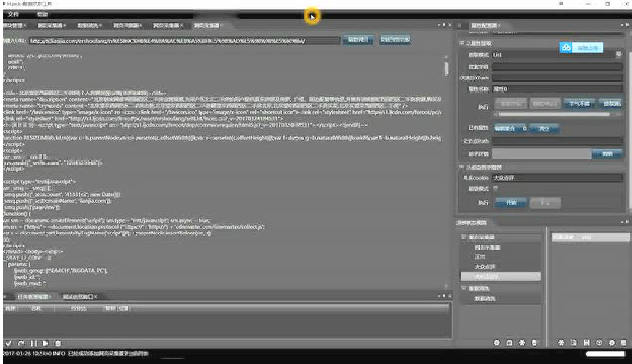Click the gear icon under the task list panel
Image resolution: width=632 pixels, height=364 pixels.
(x=612, y=343)
